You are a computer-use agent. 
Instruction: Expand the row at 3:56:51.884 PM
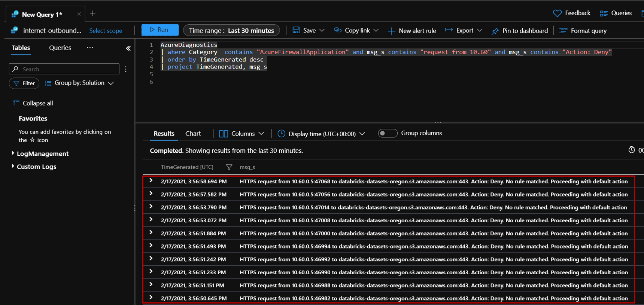(151, 232)
